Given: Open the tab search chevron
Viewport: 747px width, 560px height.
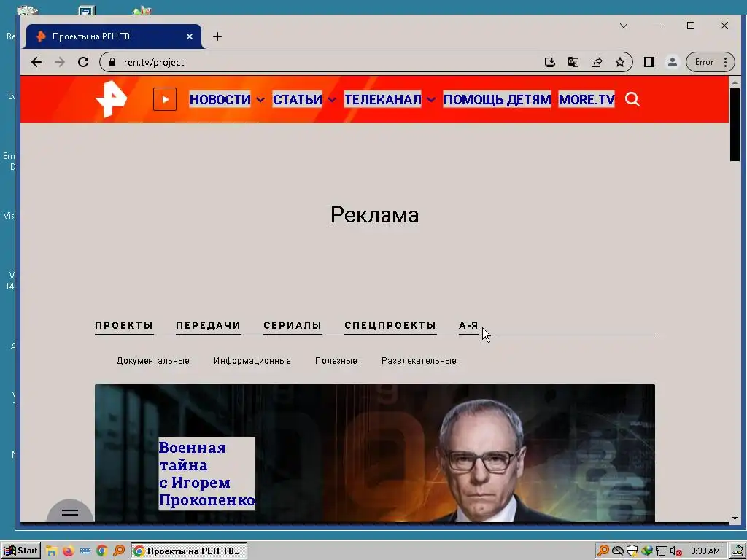Looking at the screenshot, I should 624,26.
